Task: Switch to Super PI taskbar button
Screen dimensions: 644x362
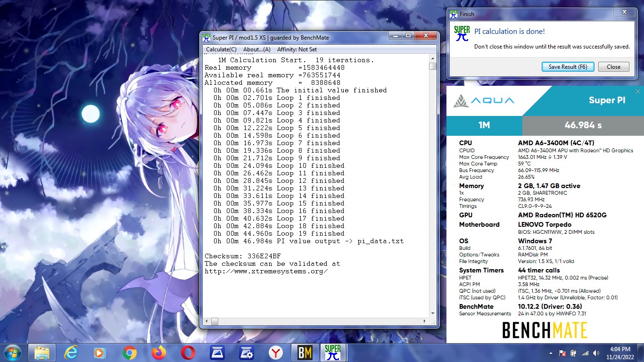Action: [333, 353]
